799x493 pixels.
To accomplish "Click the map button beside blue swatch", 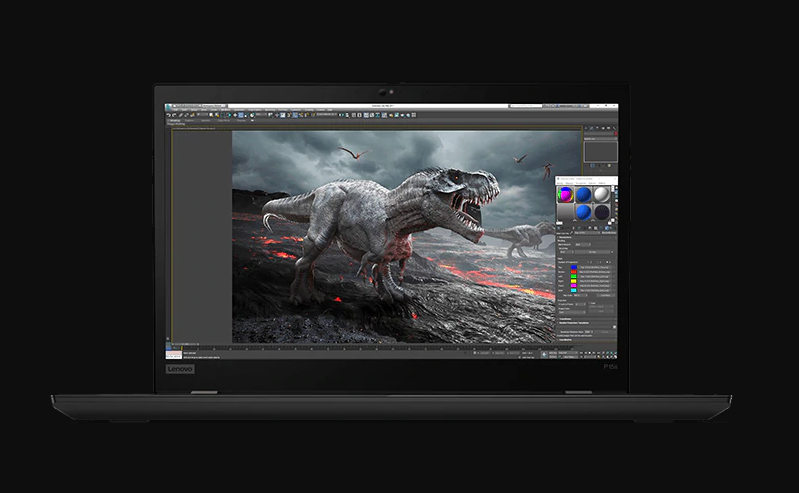I will [x=595, y=267].
